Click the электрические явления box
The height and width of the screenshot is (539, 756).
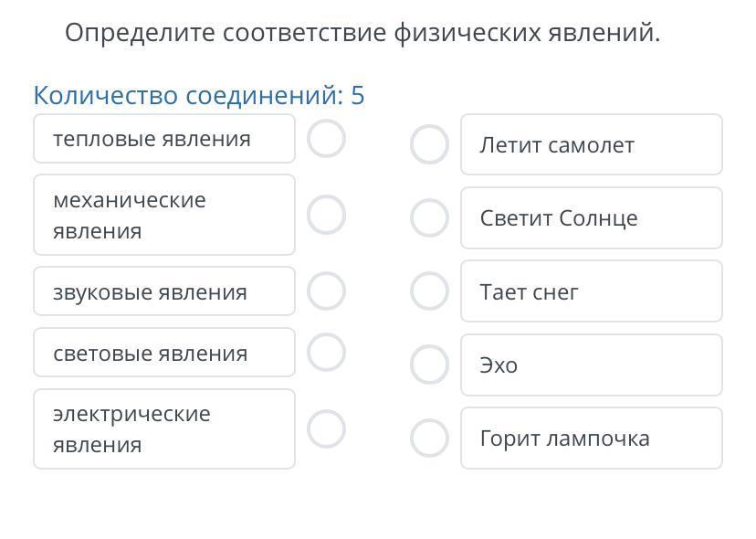[x=164, y=428]
